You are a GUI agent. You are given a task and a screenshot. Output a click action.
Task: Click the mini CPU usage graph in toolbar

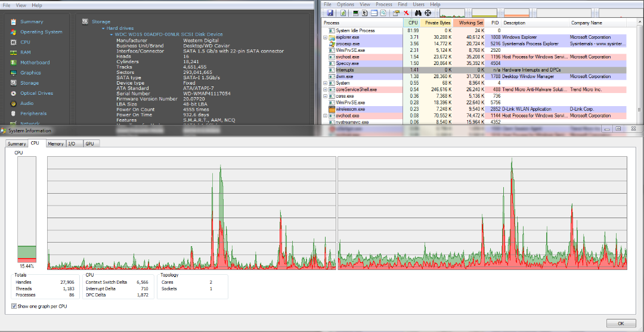451,13
